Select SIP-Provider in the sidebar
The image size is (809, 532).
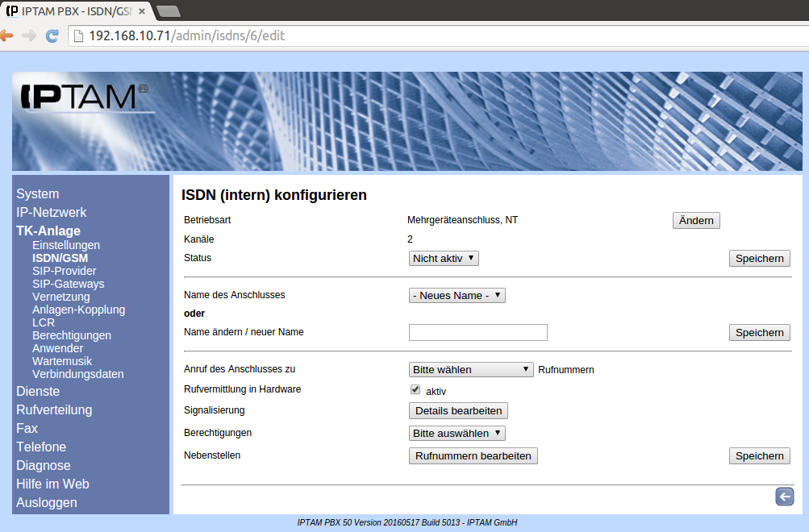[64, 271]
